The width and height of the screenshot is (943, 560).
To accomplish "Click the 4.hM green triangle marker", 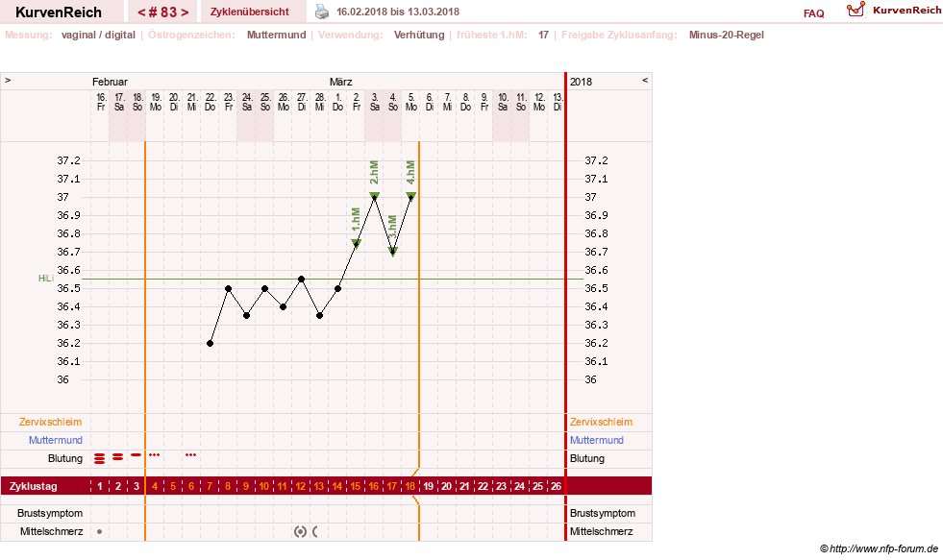I will tap(410, 196).
